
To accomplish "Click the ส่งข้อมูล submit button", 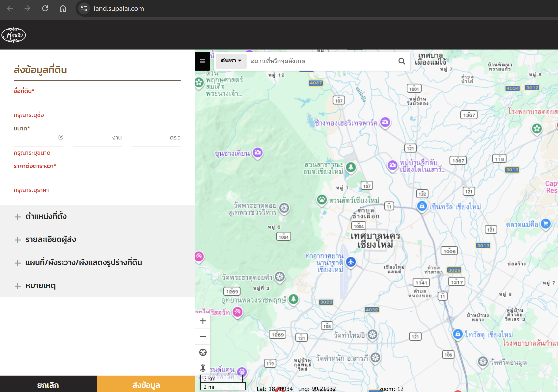I will pos(146,385).
